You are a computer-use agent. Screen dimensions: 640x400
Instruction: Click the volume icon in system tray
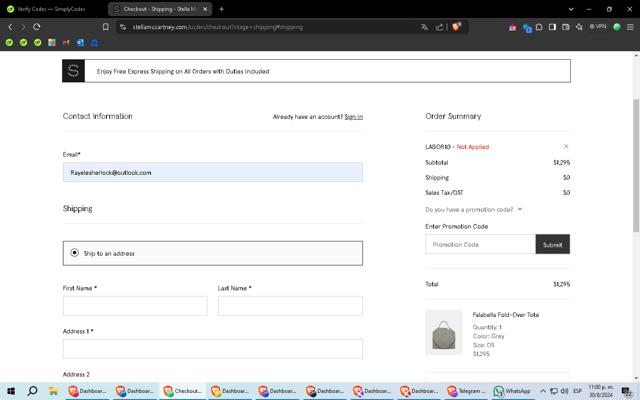(565, 391)
